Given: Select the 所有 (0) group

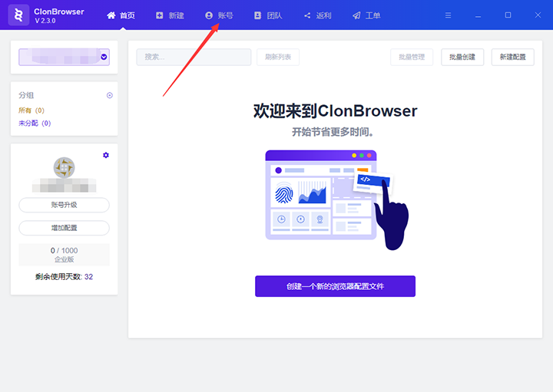Looking at the screenshot, I should (x=31, y=110).
